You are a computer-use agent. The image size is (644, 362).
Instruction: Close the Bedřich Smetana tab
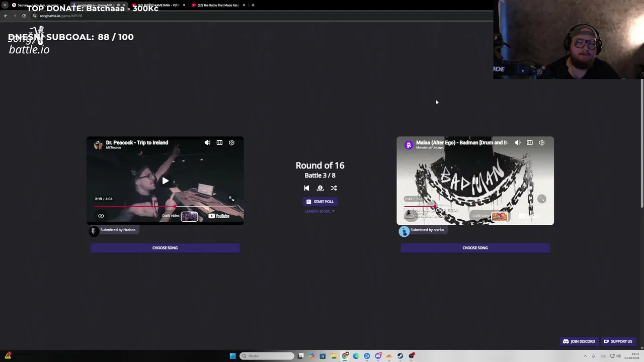pos(184,5)
